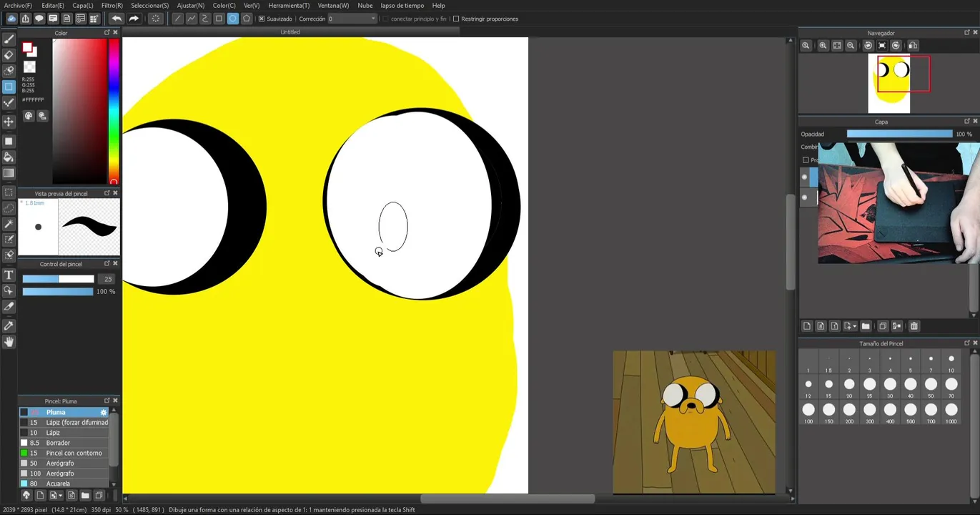Undock the Control del pincel panel

coord(107,264)
